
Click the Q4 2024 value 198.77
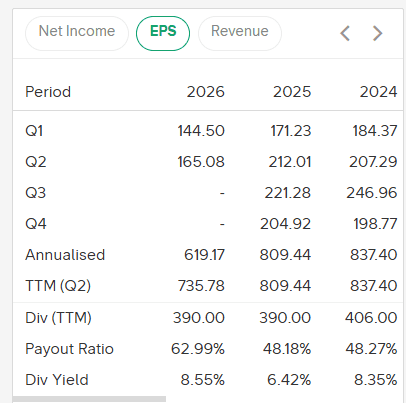click(375, 224)
